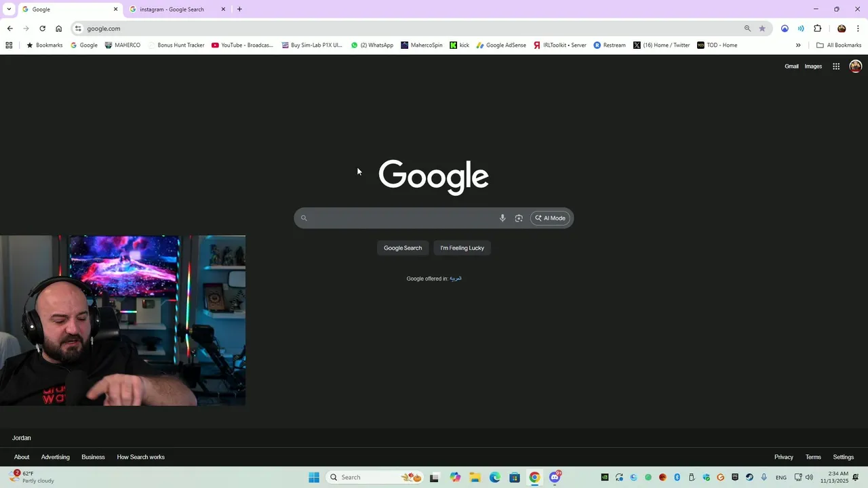Open the Privacy footer link
Screen dimensions: 868x488
click(784, 457)
